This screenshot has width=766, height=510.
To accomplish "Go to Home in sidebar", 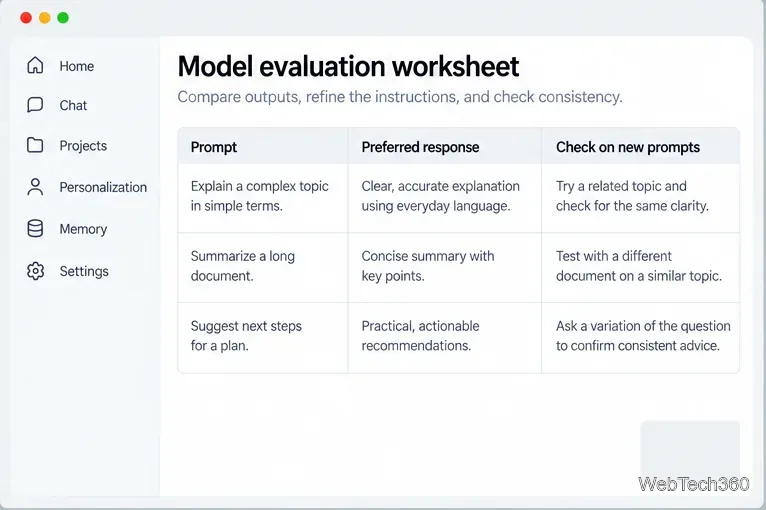I will pyautogui.click(x=77, y=66).
